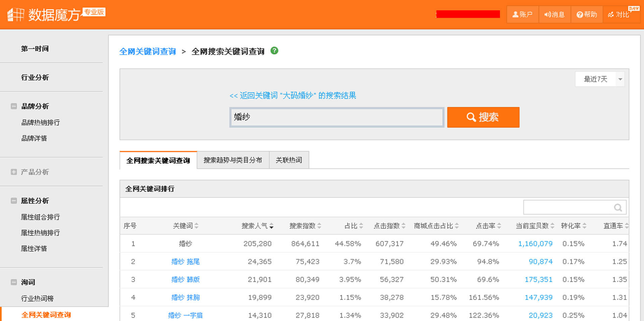Click click-rate value 161.56%

pos(484,298)
